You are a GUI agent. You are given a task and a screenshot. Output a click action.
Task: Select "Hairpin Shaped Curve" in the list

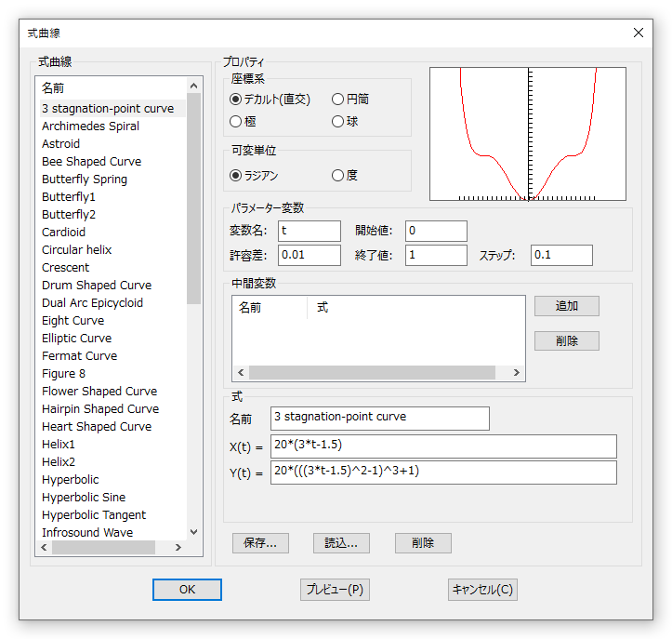(x=100, y=408)
